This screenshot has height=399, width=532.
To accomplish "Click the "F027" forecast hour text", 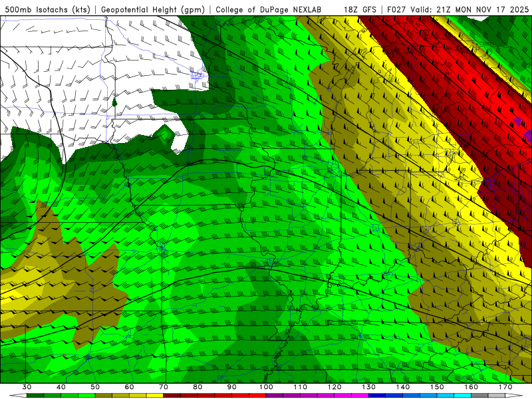I will (396, 9).
